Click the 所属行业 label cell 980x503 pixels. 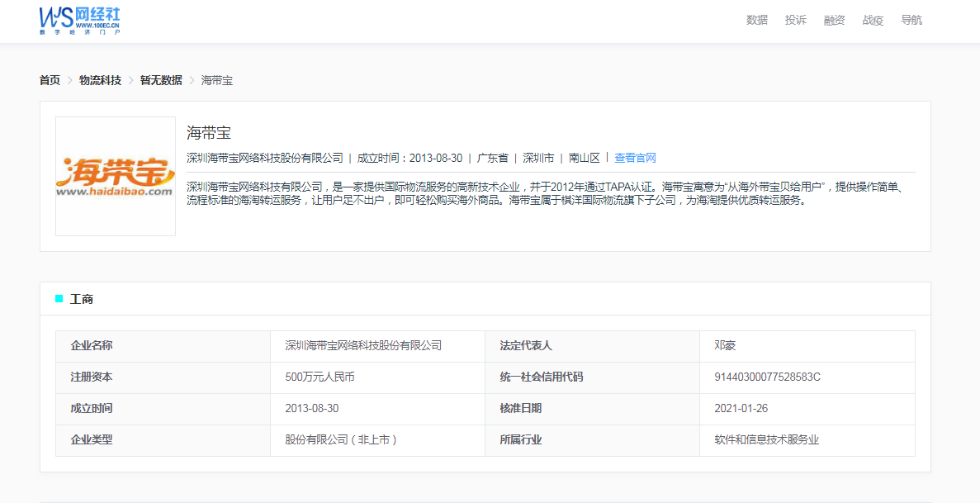pyautogui.click(x=592, y=439)
